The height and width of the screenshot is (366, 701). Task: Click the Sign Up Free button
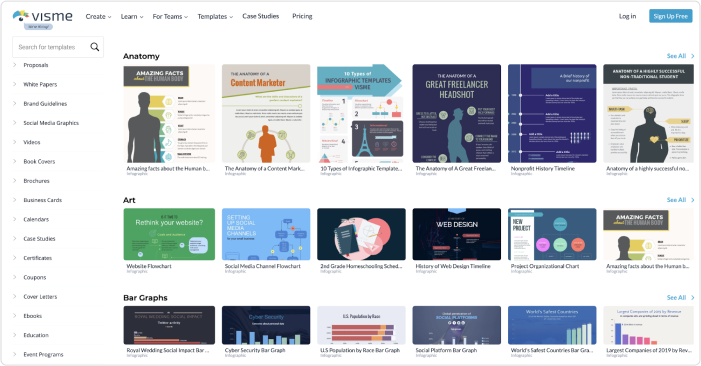pyautogui.click(x=671, y=16)
